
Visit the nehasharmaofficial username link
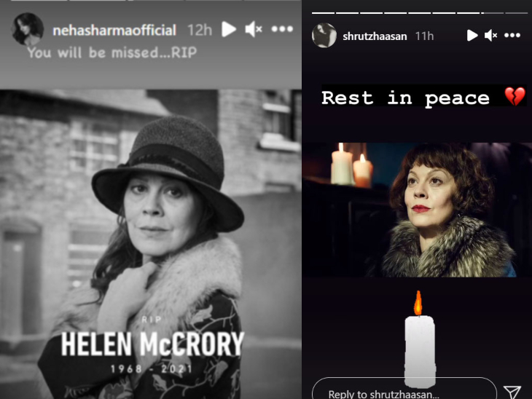tap(114, 31)
